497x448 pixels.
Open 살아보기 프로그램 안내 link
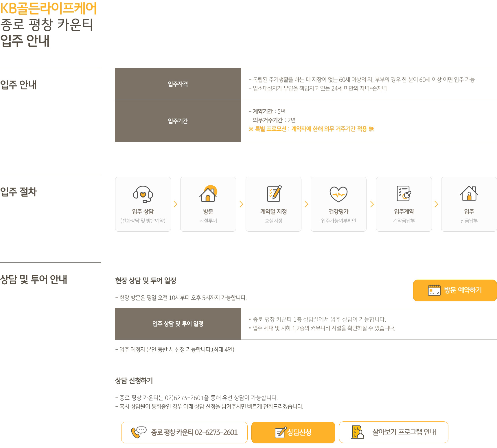(393, 432)
